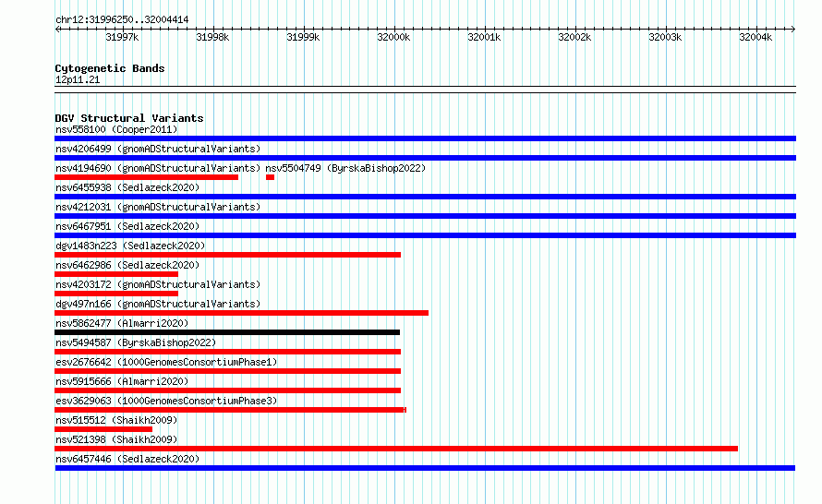This screenshot has height=504, width=822.
Task: Select the 12p11.21 band label
Action: [78, 79]
